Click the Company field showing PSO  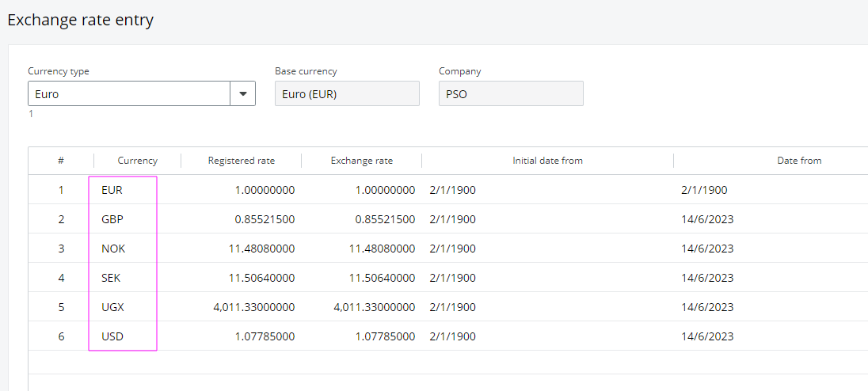click(x=511, y=93)
